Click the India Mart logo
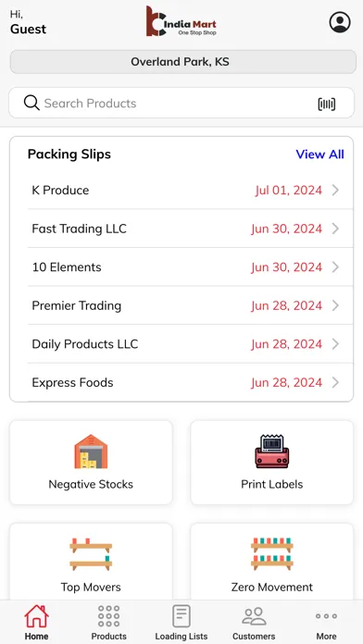The height and width of the screenshot is (644, 363). tap(181, 21)
